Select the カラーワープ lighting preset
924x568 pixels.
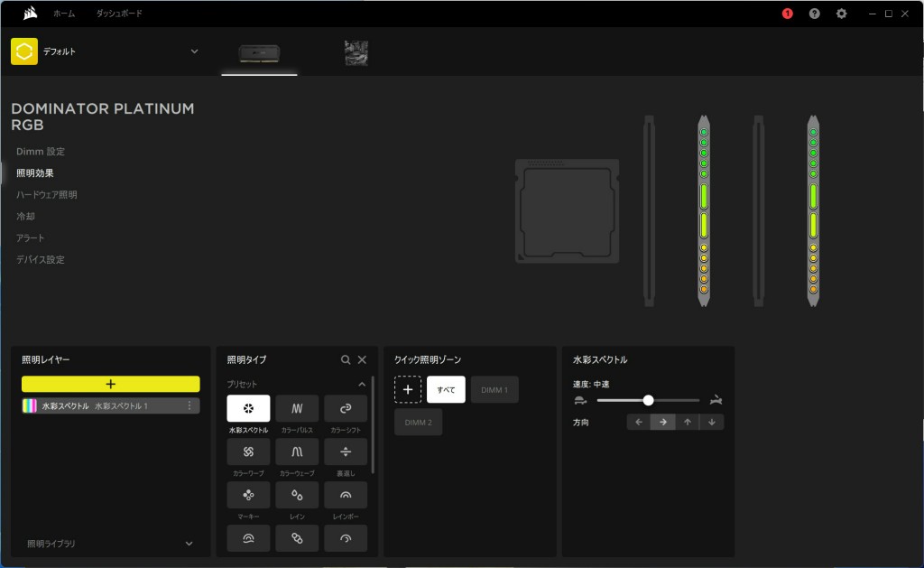click(x=248, y=452)
